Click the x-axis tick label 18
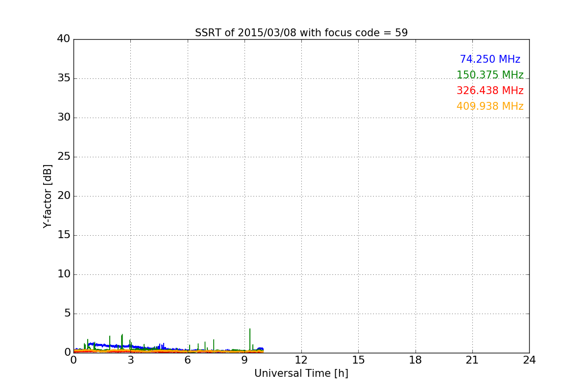Image resolution: width=588 pixels, height=392 pixels. click(x=416, y=360)
